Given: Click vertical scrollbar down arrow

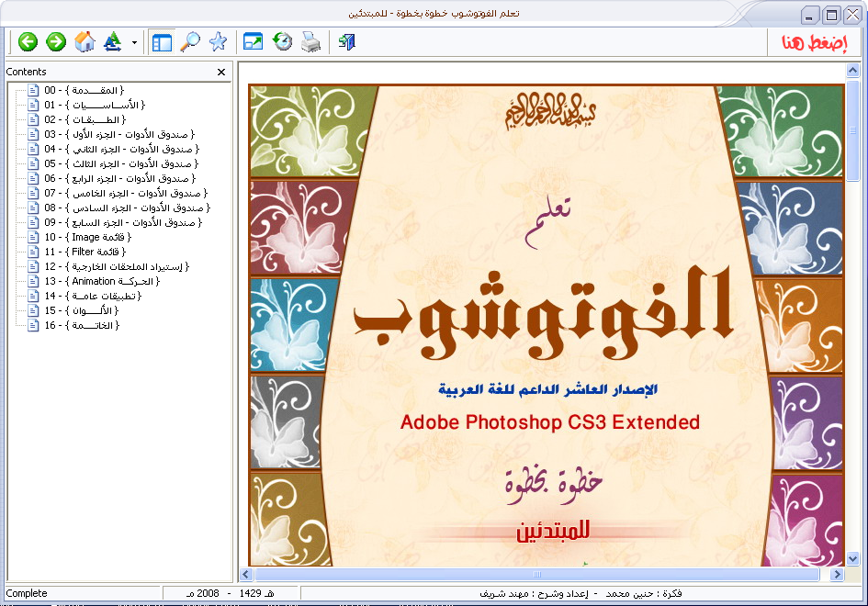Looking at the screenshot, I should 852,559.
